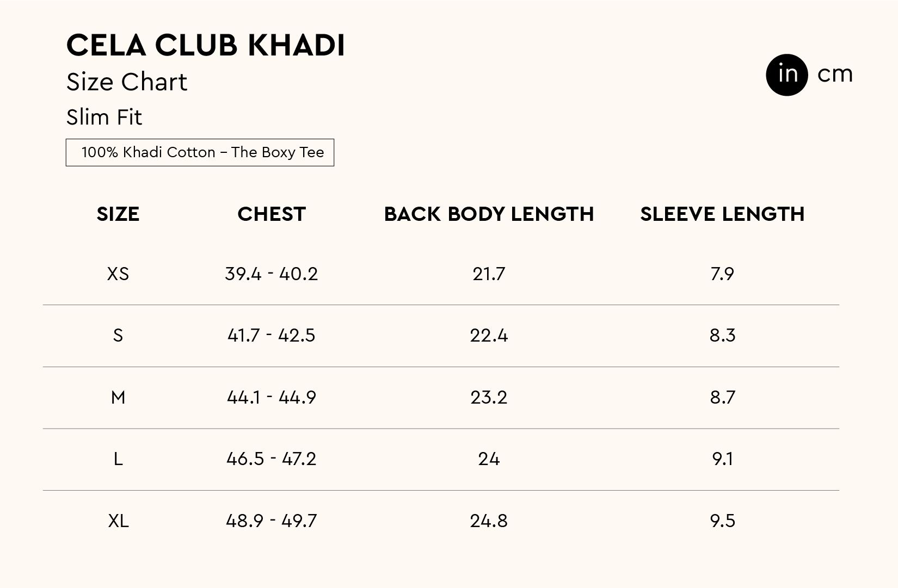Select the XS size row label
This screenshot has height=588, width=898.
pyautogui.click(x=118, y=274)
